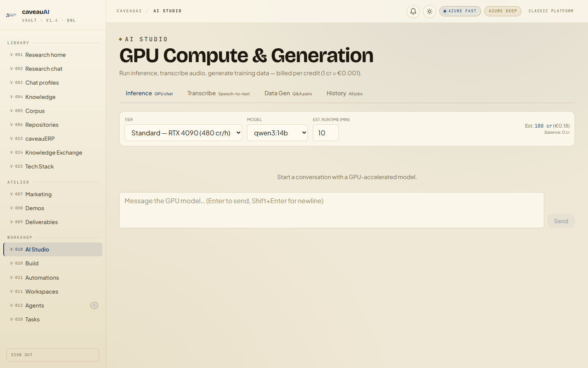
Task: Navigate to Marketing
Action: click(53, 194)
